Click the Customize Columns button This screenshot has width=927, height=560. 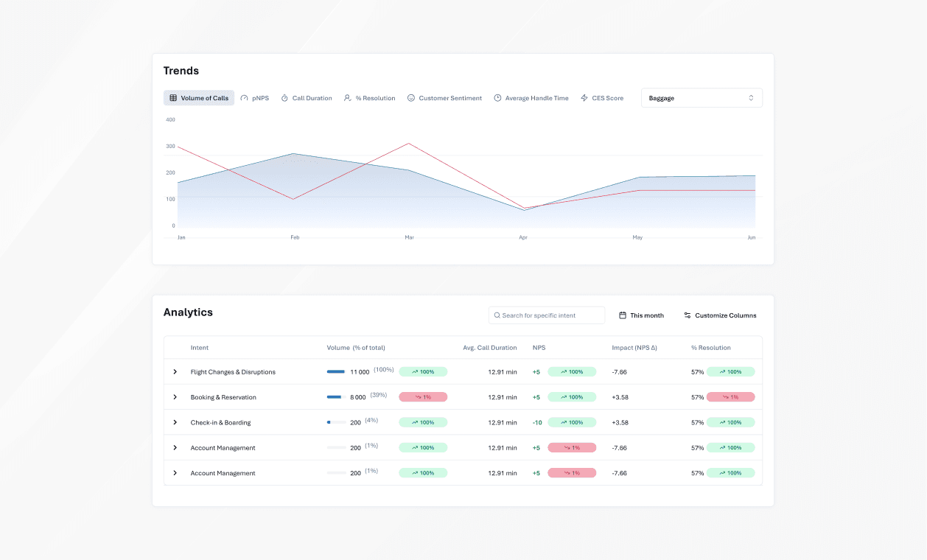(720, 315)
